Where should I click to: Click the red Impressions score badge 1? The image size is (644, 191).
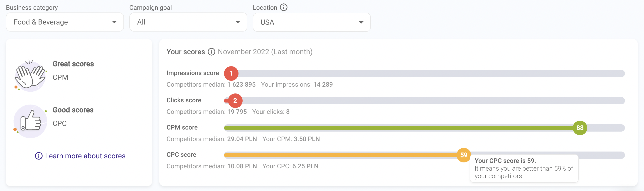tap(231, 73)
